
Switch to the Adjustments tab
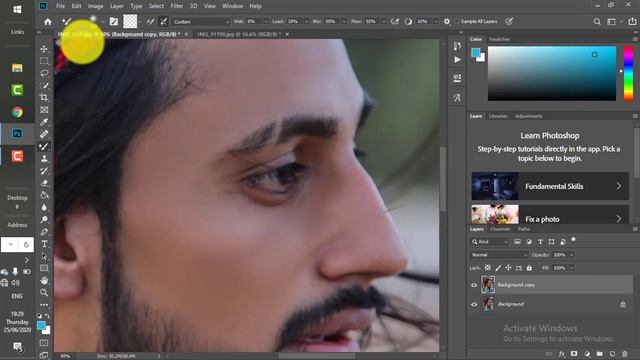pos(529,116)
